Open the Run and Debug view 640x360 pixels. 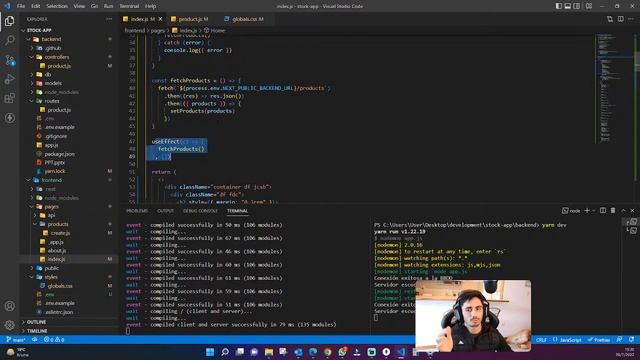[x=9, y=79]
